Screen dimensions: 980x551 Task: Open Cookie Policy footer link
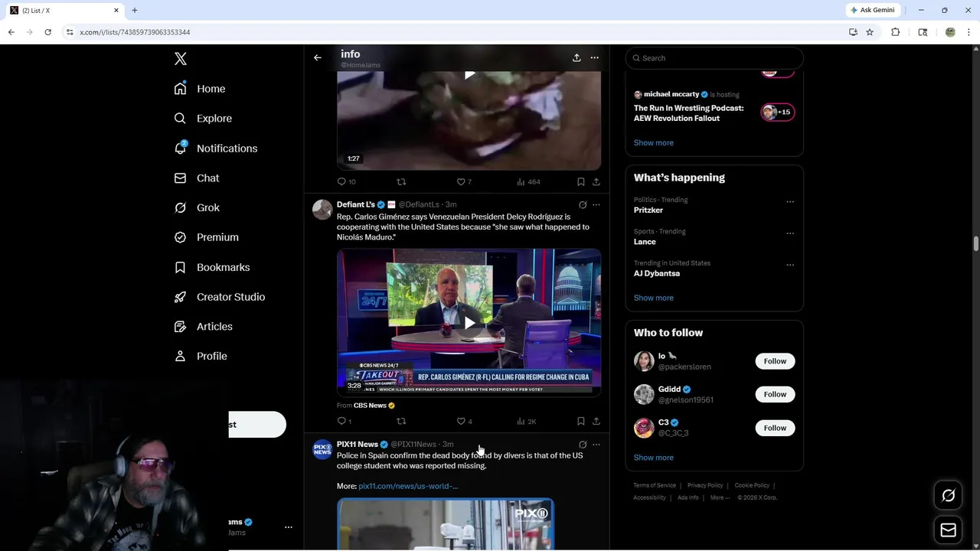tap(752, 485)
